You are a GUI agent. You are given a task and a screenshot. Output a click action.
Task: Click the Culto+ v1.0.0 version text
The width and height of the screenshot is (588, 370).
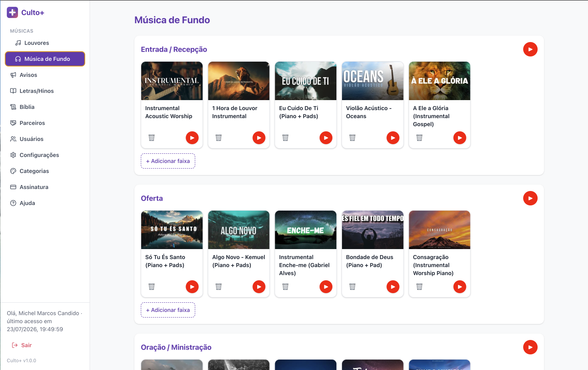coord(22,360)
